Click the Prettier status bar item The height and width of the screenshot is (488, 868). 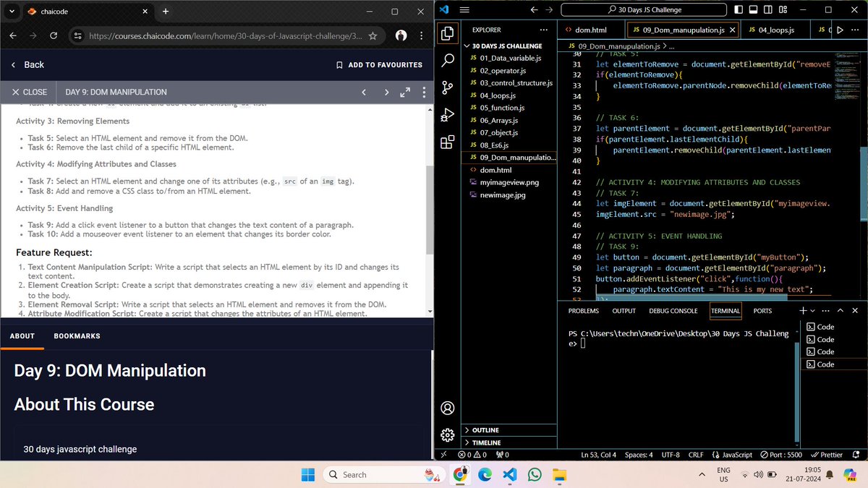pos(826,455)
